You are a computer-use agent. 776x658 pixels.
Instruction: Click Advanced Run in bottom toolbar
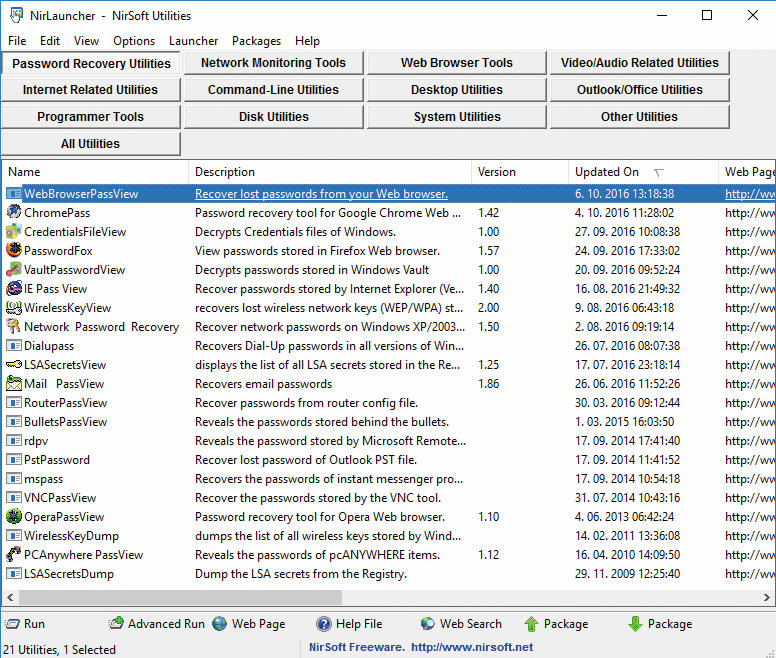pyautogui.click(x=157, y=624)
